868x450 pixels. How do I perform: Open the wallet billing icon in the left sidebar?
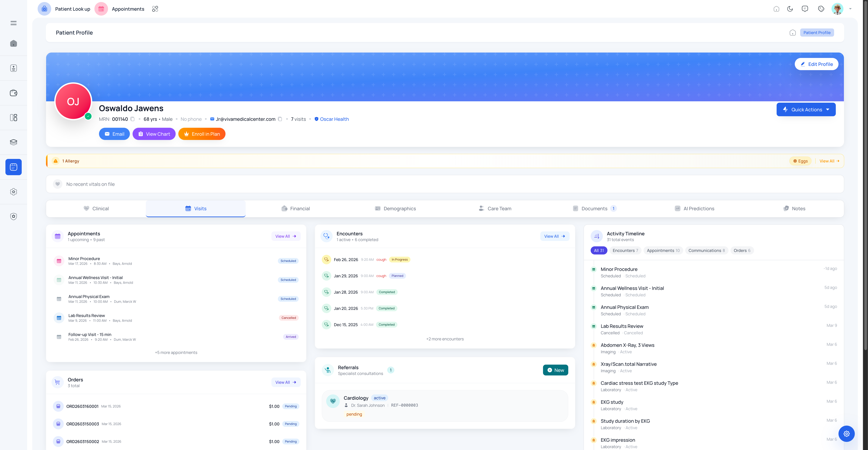click(14, 93)
